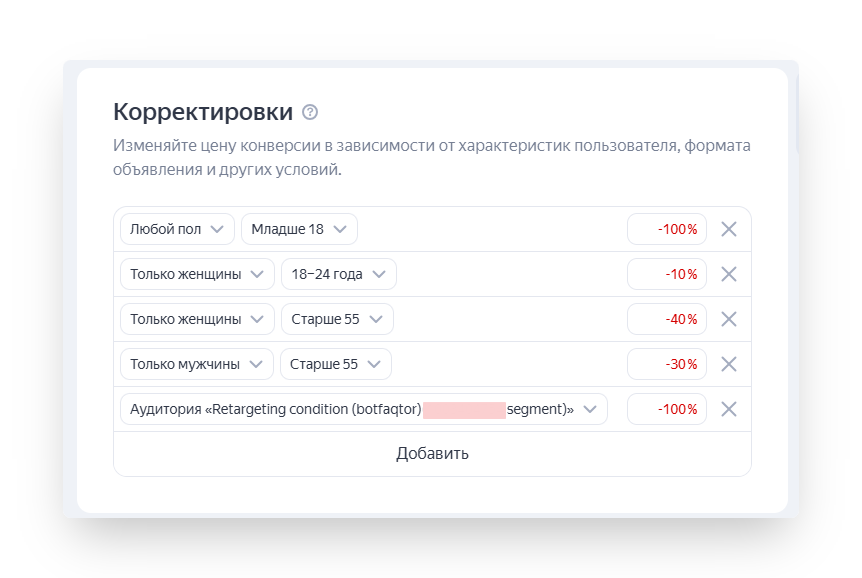Remove the Младше 18 adjustment row

click(729, 229)
